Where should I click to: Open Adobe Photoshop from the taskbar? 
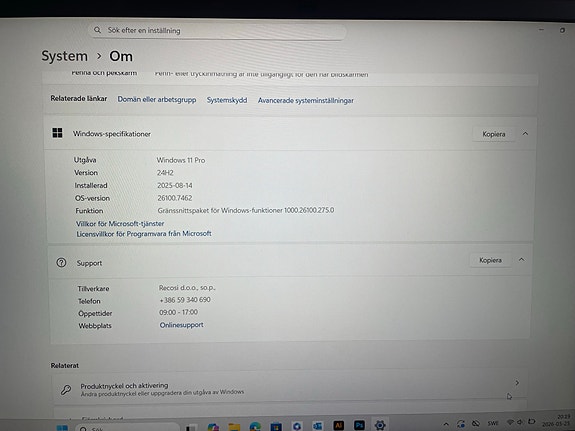[359, 425]
